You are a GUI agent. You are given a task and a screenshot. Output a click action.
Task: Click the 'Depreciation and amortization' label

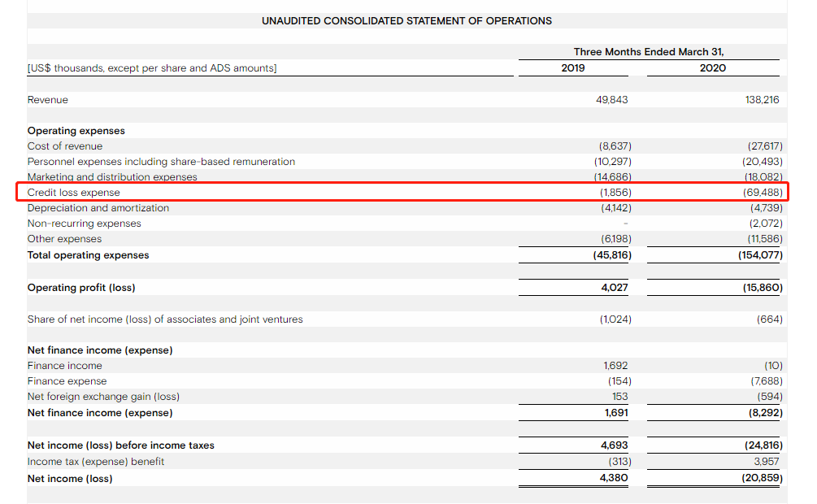(98, 208)
